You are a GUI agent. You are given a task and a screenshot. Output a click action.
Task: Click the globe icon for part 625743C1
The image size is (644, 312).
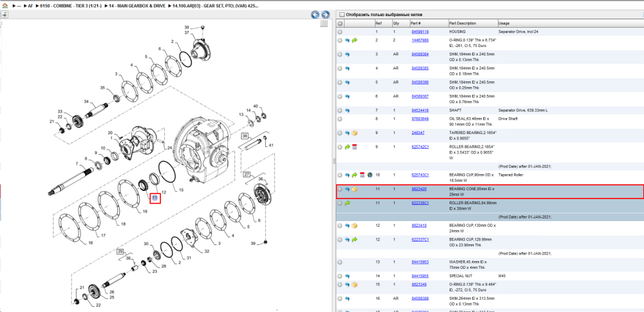pos(370,175)
